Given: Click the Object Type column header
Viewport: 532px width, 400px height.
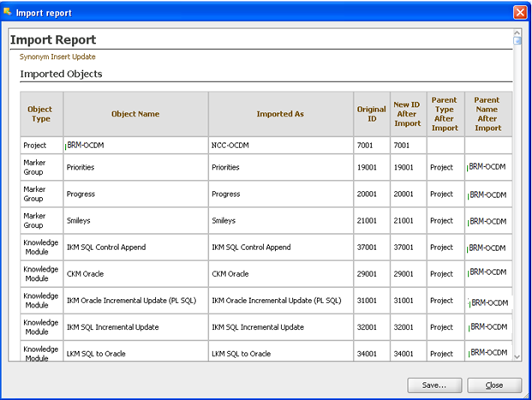Looking at the screenshot, I should pyautogui.click(x=41, y=114).
